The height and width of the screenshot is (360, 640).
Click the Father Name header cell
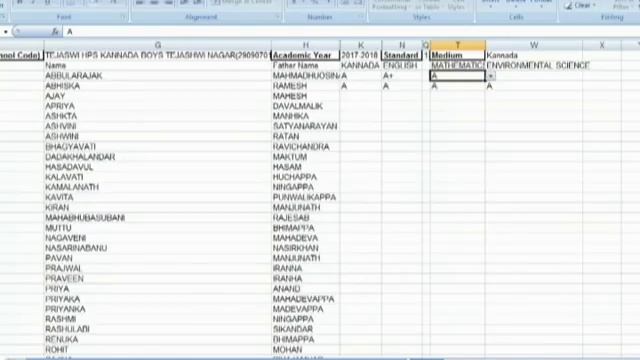pos(306,65)
